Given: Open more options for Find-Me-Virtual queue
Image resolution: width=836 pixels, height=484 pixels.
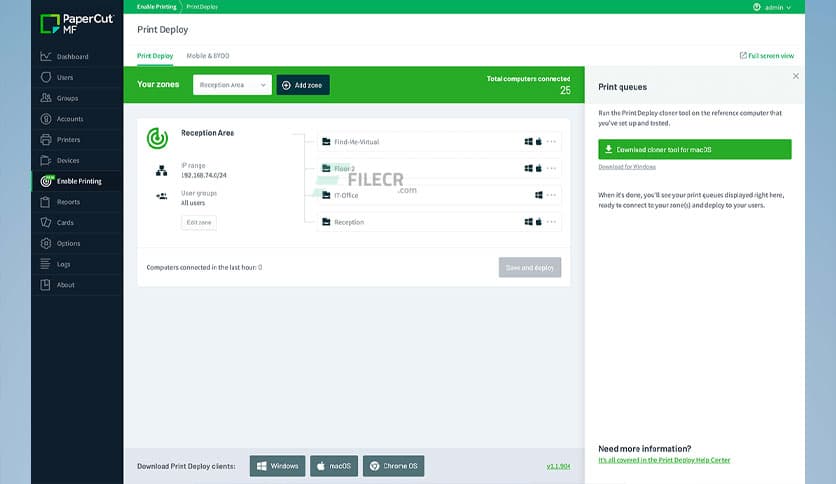Looking at the screenshot, I should pyautogui.click(x=551, y=142).
